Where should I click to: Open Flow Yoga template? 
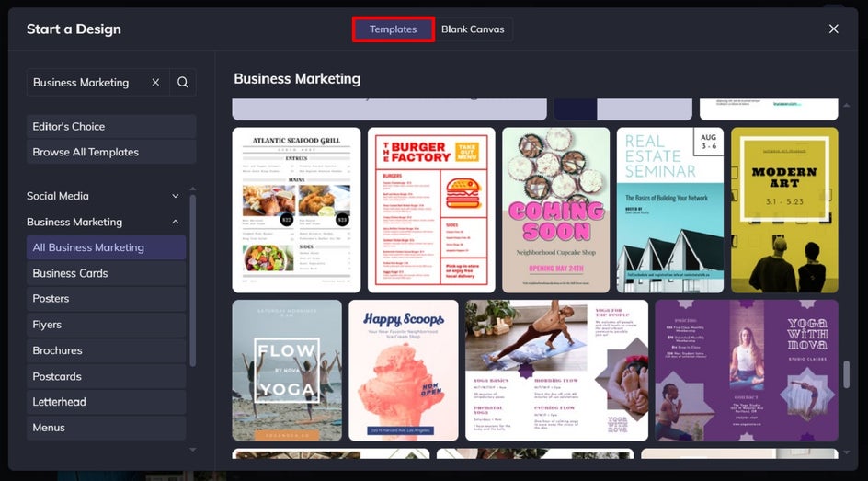tap(287, 371)
